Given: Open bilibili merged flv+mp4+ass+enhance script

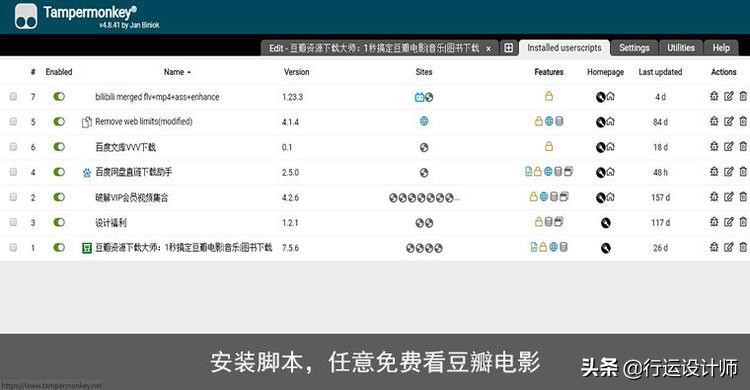Looking at the screenshot, I should point(157,97).
